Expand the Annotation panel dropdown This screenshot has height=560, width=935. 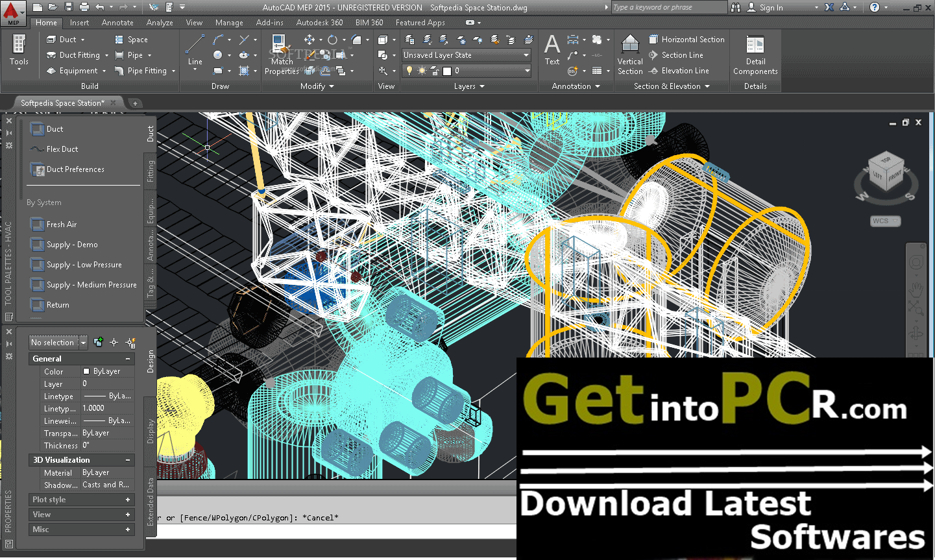coord(576,86)
